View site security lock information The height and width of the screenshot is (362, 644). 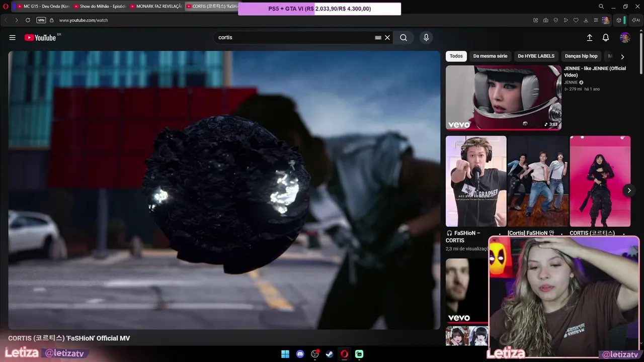click(51, 20)
